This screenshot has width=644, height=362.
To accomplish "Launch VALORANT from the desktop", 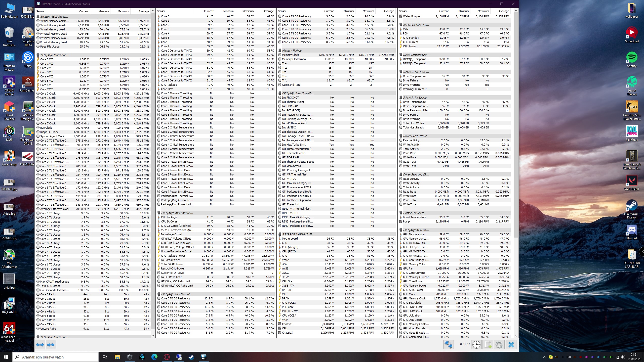I will (632, 183).
